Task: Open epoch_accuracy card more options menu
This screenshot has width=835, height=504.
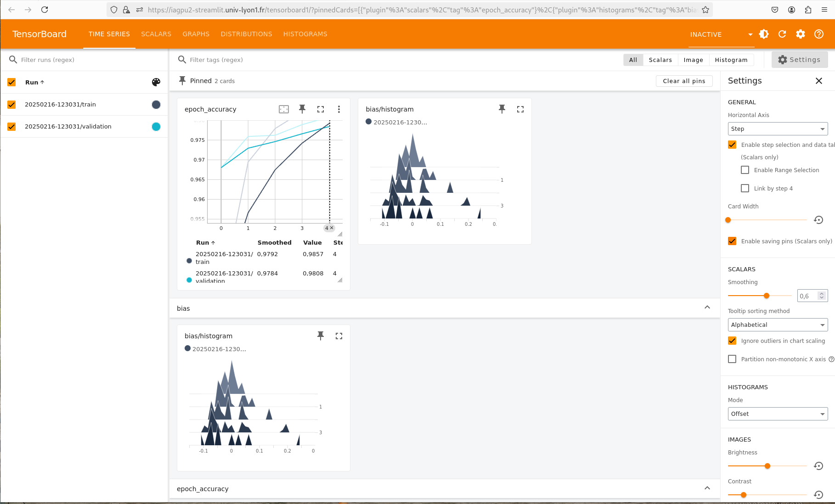Action: click(339, 109)
